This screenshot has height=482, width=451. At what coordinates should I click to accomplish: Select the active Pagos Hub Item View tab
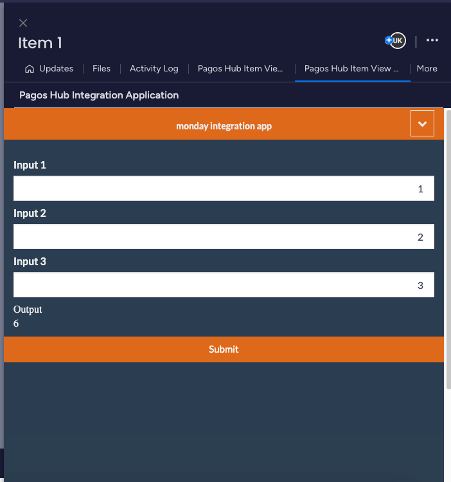click(x=351, y=69)
